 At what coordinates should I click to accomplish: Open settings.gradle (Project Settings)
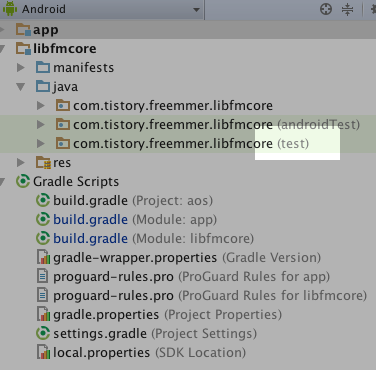[146, 334]
